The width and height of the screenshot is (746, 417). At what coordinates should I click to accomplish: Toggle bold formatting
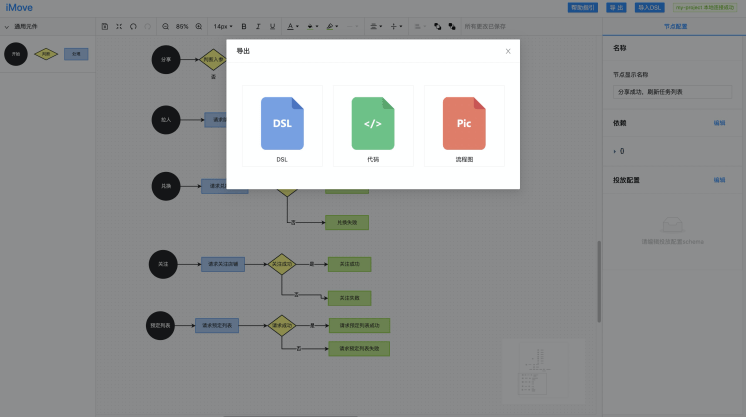pos(244,27)
